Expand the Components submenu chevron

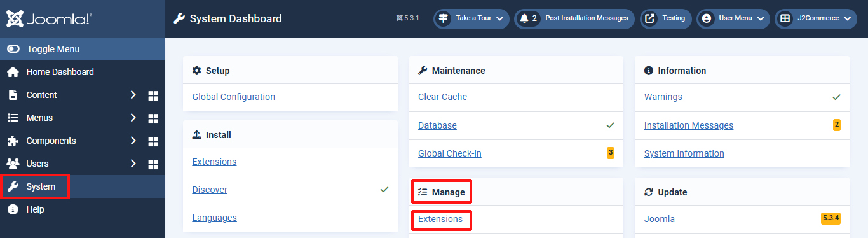pos(133,141)
